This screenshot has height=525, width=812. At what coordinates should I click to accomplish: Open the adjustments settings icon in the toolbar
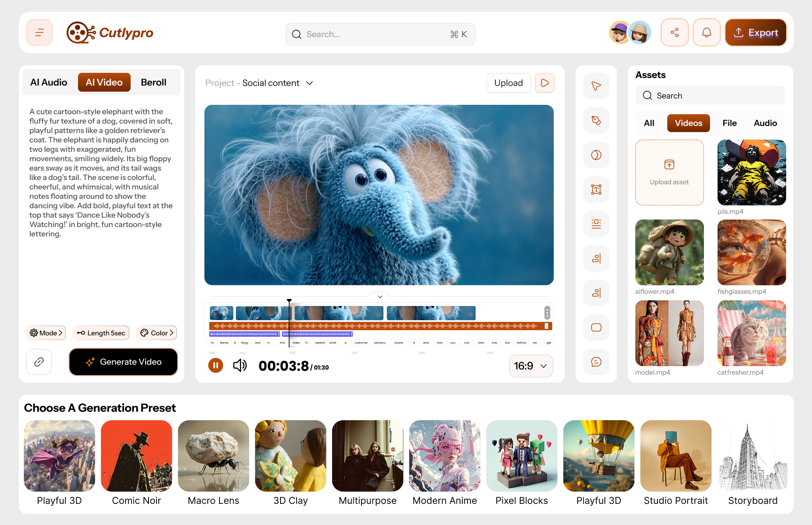pyautogui.click(x=596, y=224)
